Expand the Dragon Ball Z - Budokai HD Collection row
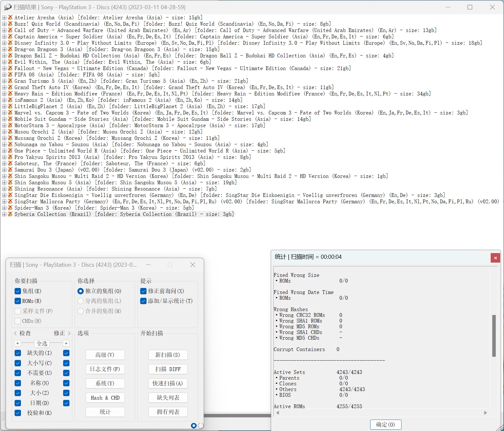Screen dimensions: 504x431 4,56
